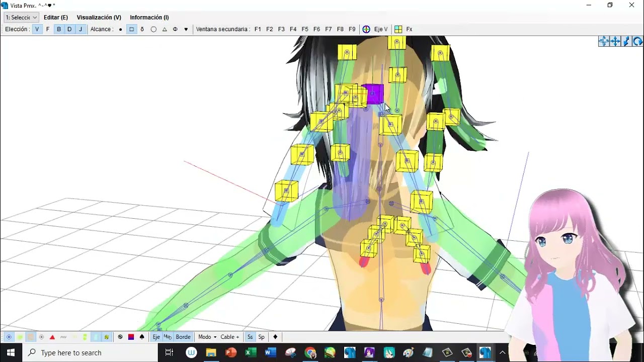Open the Visualización (V) menu
This screenshot has width=644, height=362.
(x=99, y=17)
